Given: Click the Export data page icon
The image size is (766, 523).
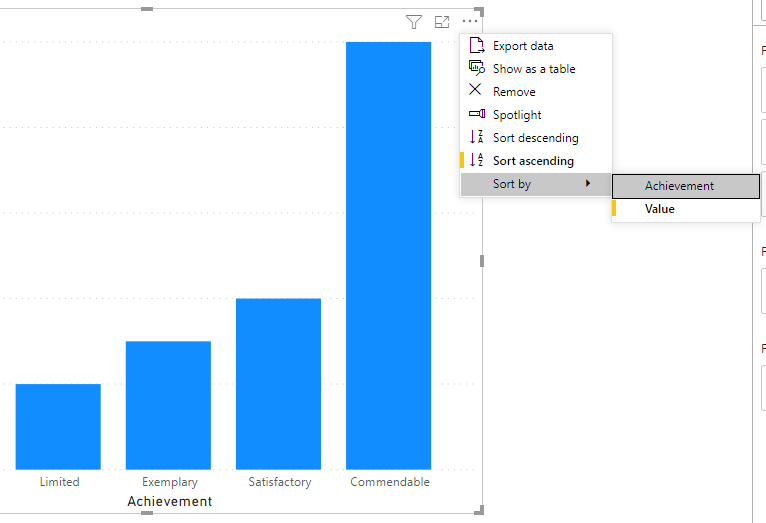Looking at the screenshot, I should click(x=476, y=45).
